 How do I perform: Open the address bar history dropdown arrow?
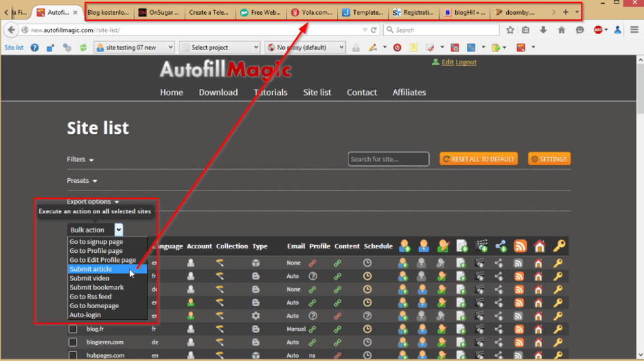[x=365, y=30]
